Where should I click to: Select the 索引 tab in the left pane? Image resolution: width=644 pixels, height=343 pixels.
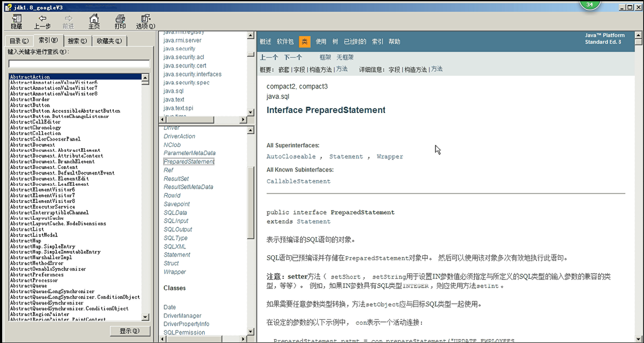pyautogui.click(x=49, y=41)
